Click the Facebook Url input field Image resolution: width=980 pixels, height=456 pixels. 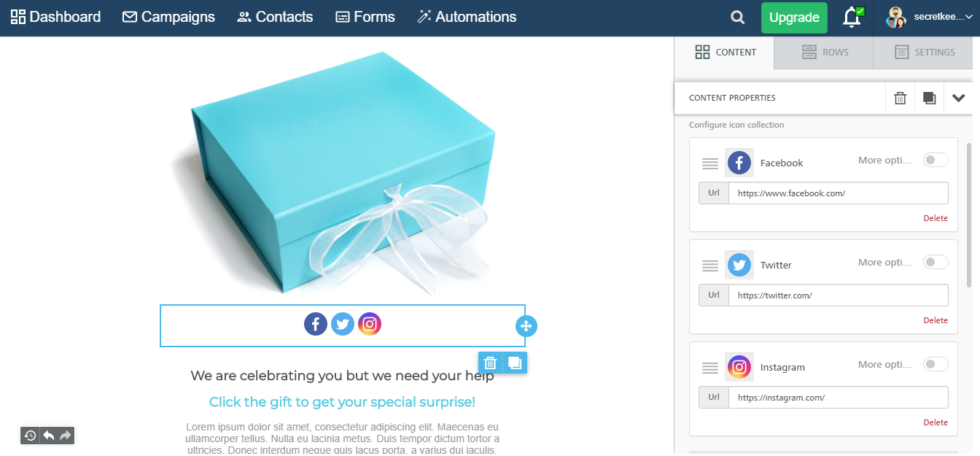pyautogui.click(x=838, y=193)
